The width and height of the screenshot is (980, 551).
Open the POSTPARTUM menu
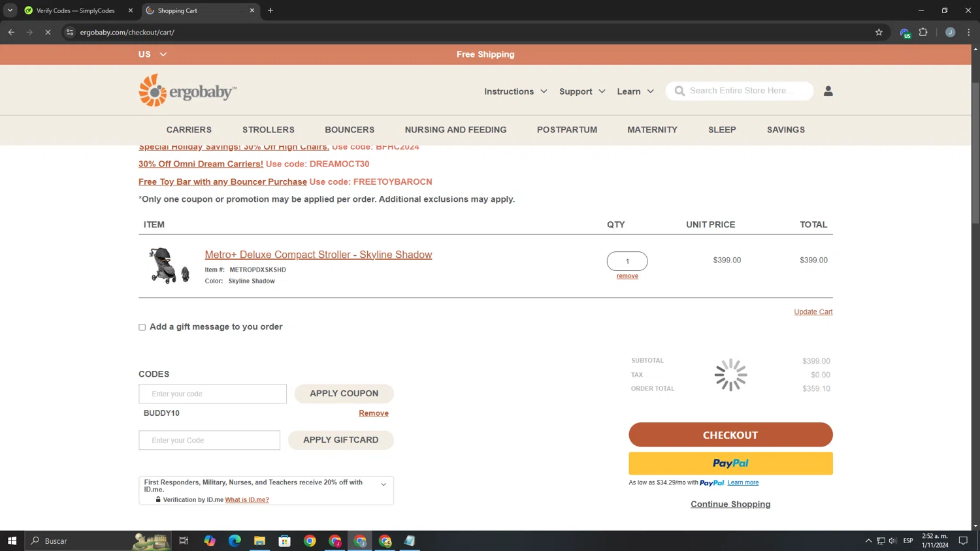(567, 130)
